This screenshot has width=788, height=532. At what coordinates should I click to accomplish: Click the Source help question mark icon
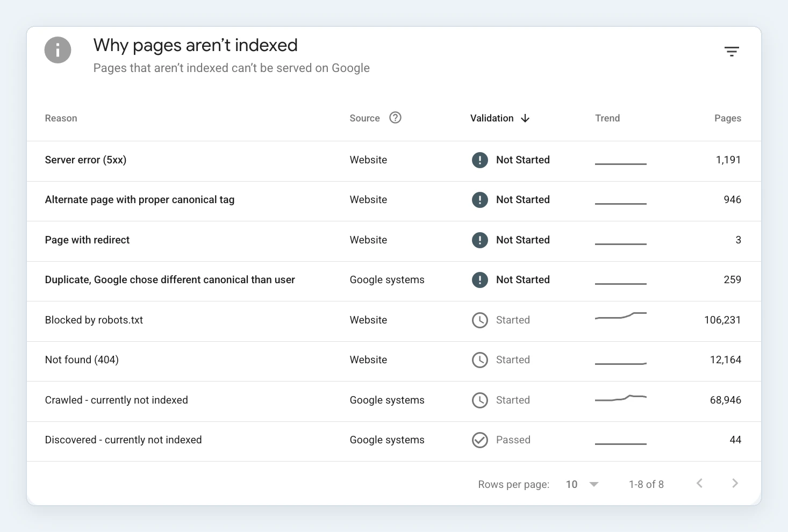click(x=395, y=118)
